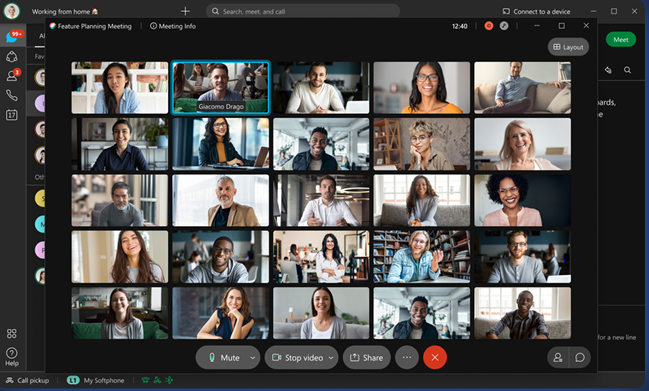Click the last green status icon in footer
This screenshot has height=391, width=649.
coord(169,380)
